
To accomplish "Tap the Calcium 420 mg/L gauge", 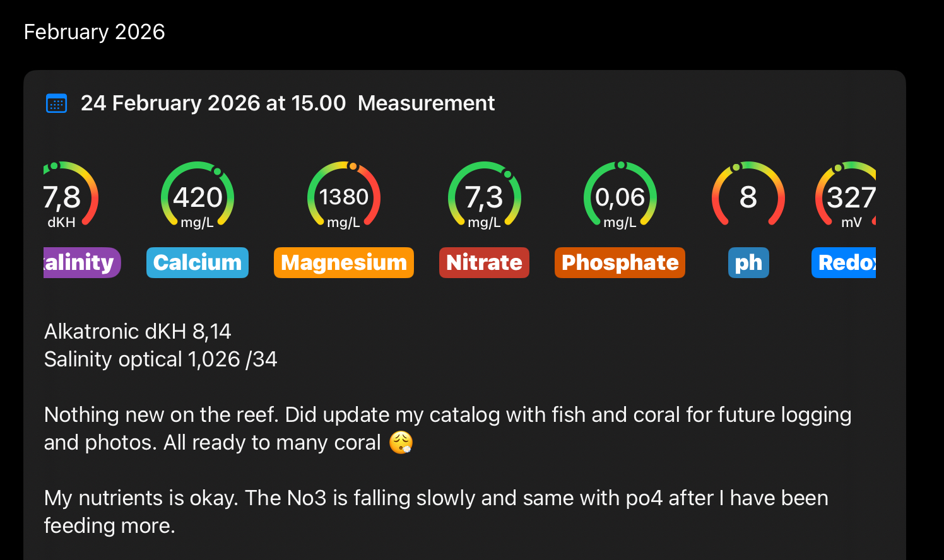I will pyautogui.click(x=198, y=197).
